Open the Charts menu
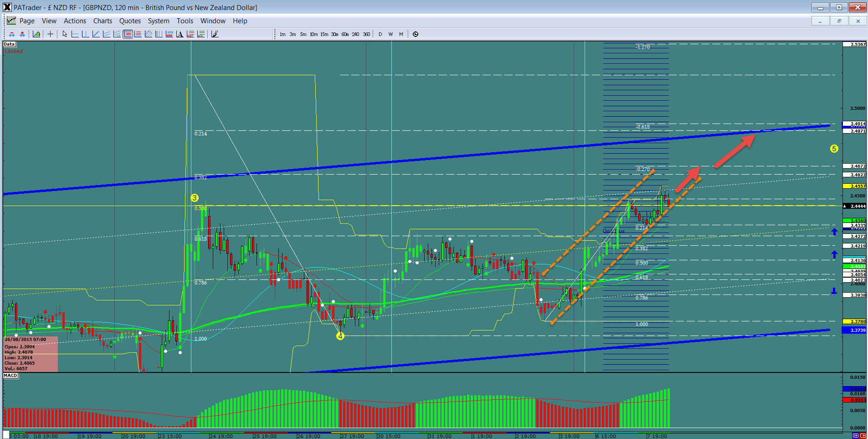This screenshot has height=439, width=868. (103, 21)
